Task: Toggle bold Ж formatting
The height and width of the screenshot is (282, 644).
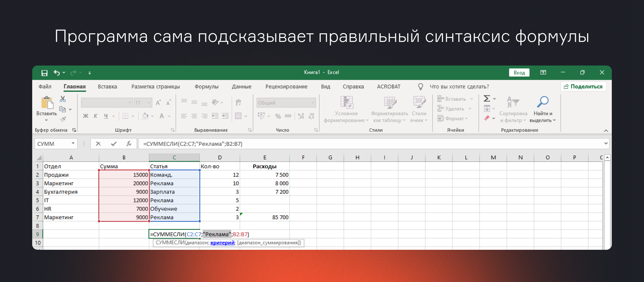Action: (86, 116)
